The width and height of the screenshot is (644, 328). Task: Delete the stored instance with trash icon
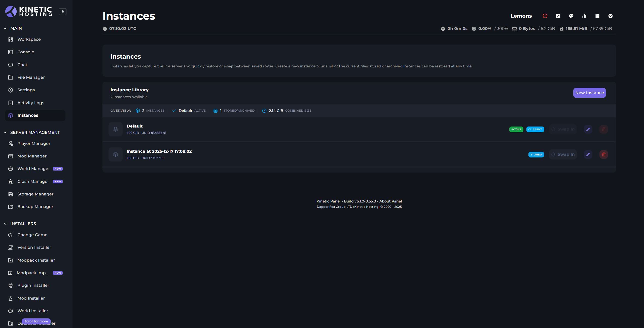click(603, 154)
